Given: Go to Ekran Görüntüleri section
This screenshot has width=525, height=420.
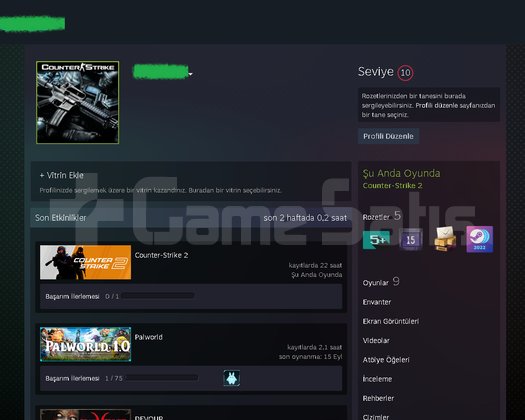Looking at the screenshot, I should point(390,321).
